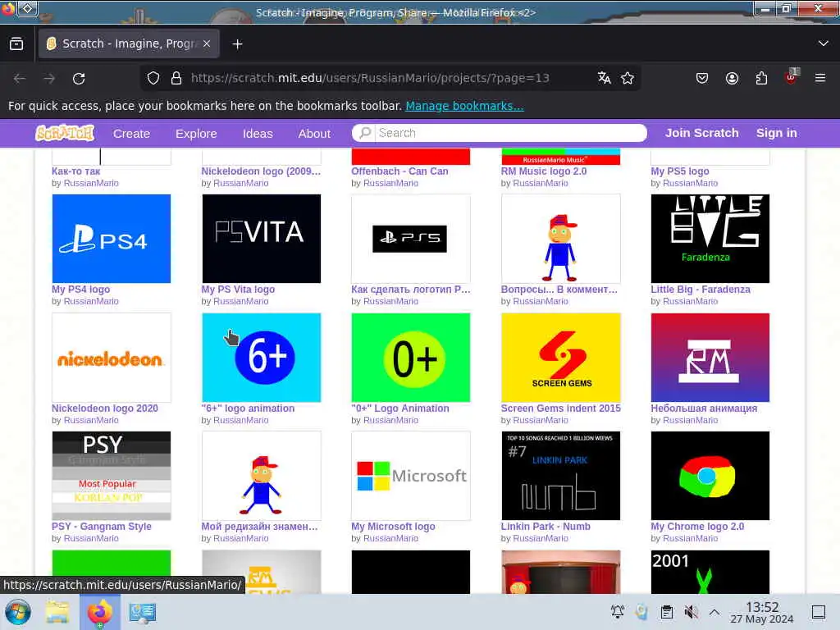Viewport: 840px width, 630px height.
Task: Open the Screen Gems thumbnail
Action: point(561,358)
